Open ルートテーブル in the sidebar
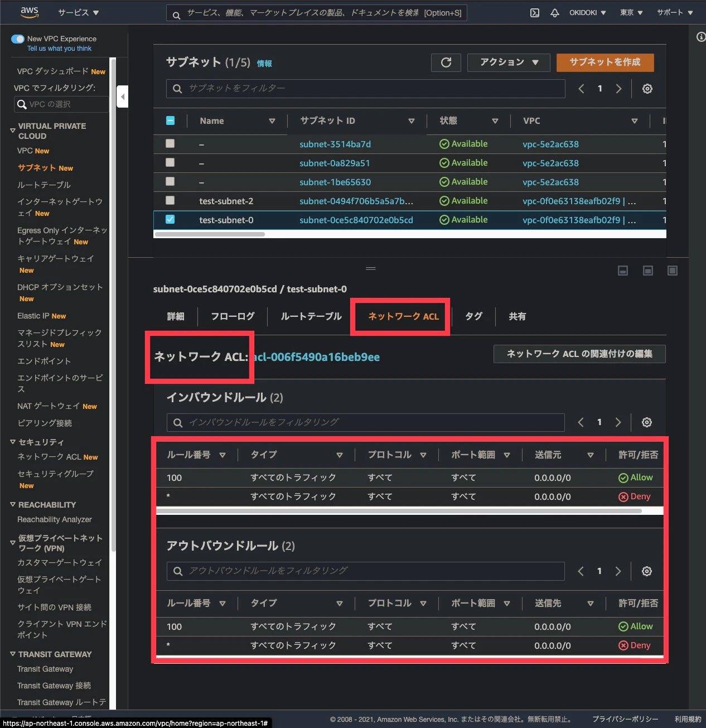The width and height of the screenshot is (706, 728). click(x=44, y=185)
